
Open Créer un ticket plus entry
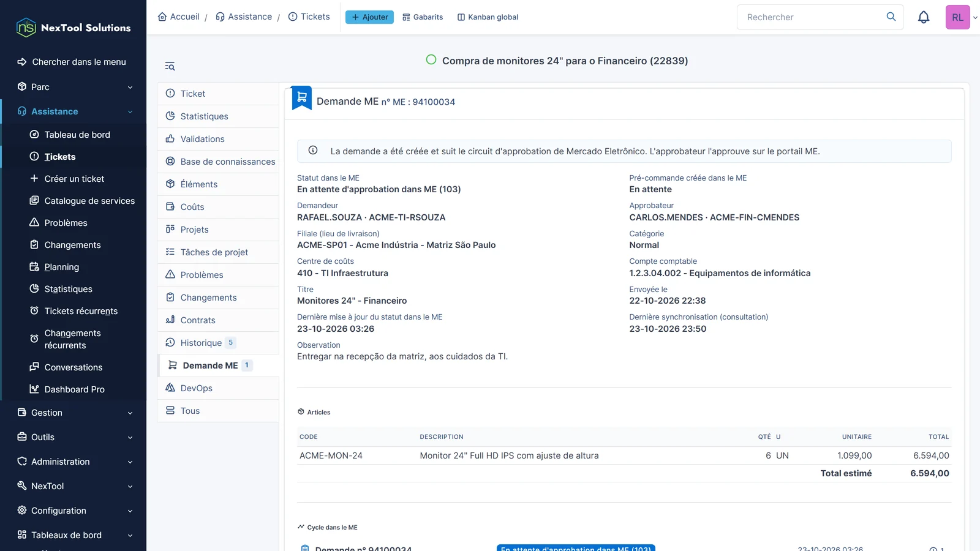pos(73,179)
